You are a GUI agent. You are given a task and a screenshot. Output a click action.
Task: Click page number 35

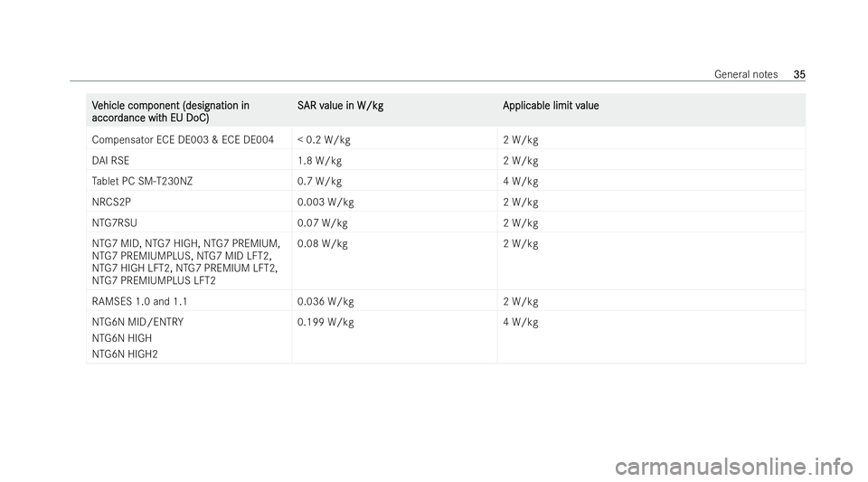point(798,74)
